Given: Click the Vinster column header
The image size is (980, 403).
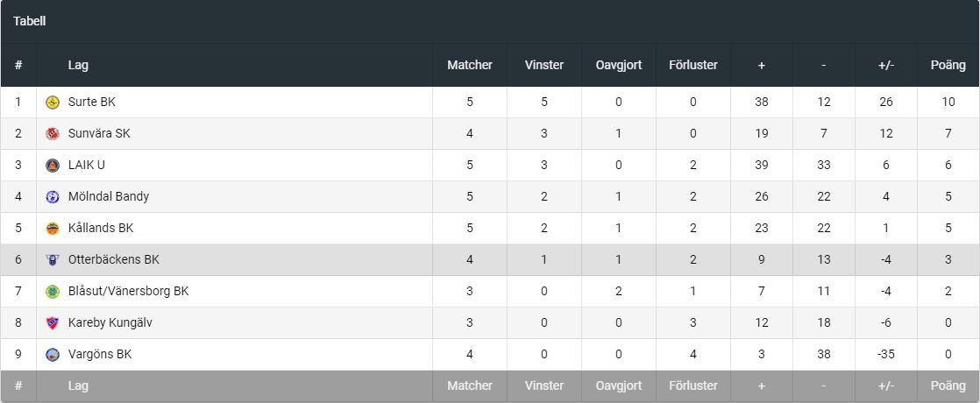Looking at the screenshot, I should point(544,65).
